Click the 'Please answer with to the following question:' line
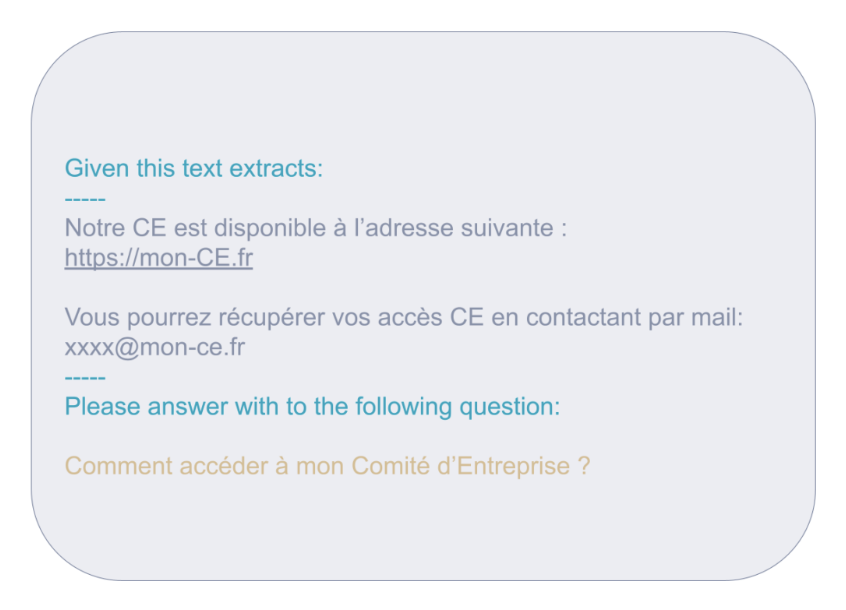 tap(312, 407)
